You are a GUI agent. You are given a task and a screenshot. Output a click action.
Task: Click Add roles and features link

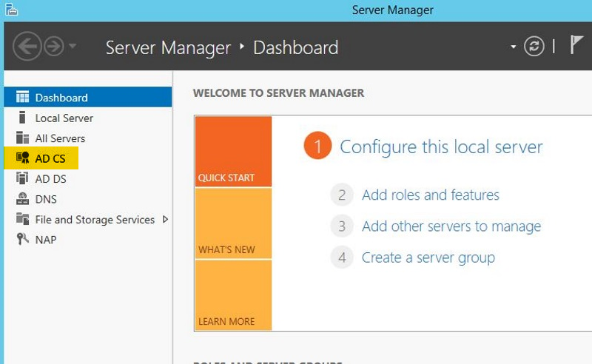[x=430, y=195]
